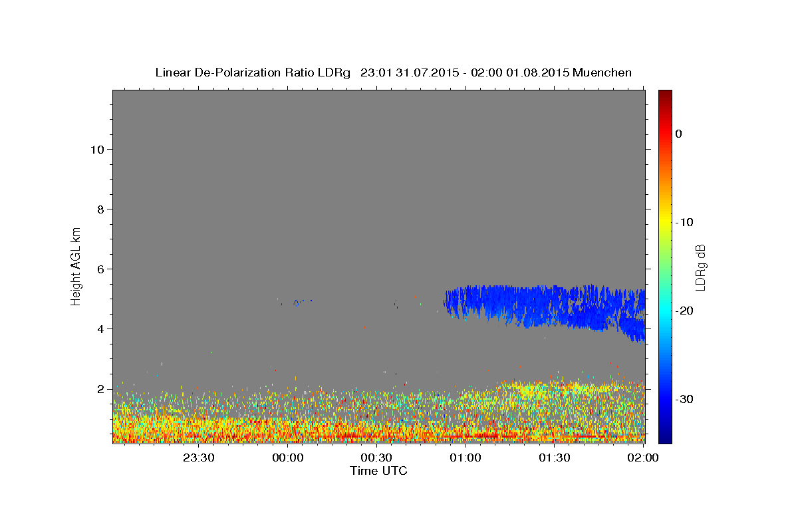
Task: Click the plot title 'Linear De-Polarization Ratio LDRg'
Action: [x=253, y=72]
